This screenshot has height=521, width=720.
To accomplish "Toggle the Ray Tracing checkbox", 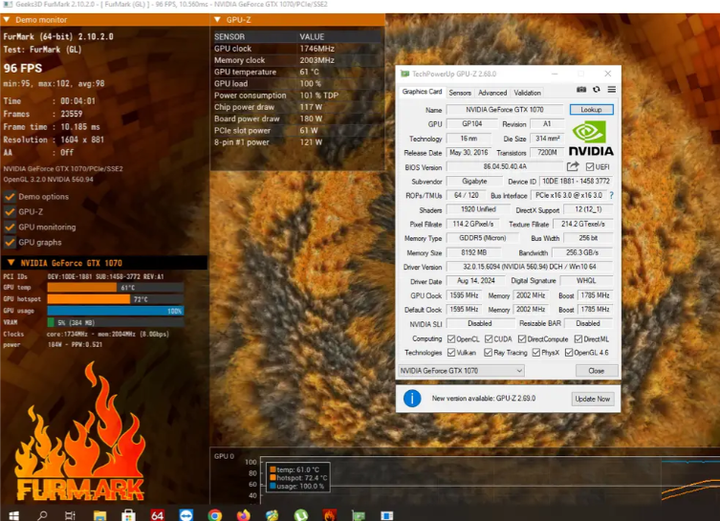I will click(x=488, y=353).
